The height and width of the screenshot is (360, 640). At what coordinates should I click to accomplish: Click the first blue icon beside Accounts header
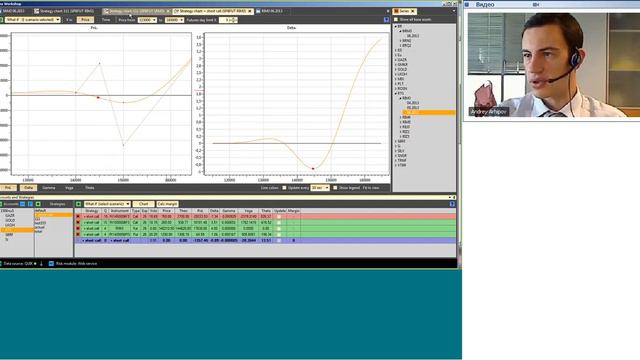[x=22, y=204]
